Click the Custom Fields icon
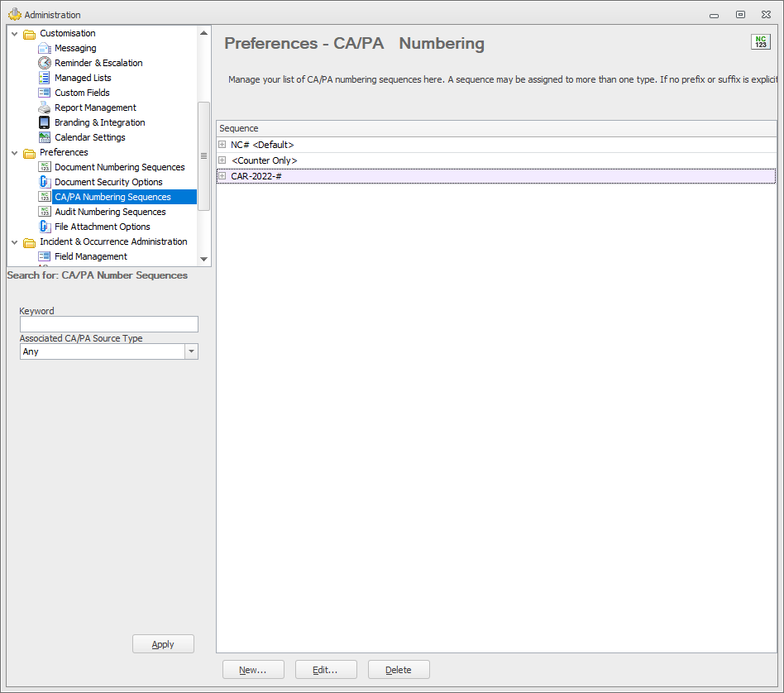This screenshot has height=693, width=784. [x=45, y=93]
